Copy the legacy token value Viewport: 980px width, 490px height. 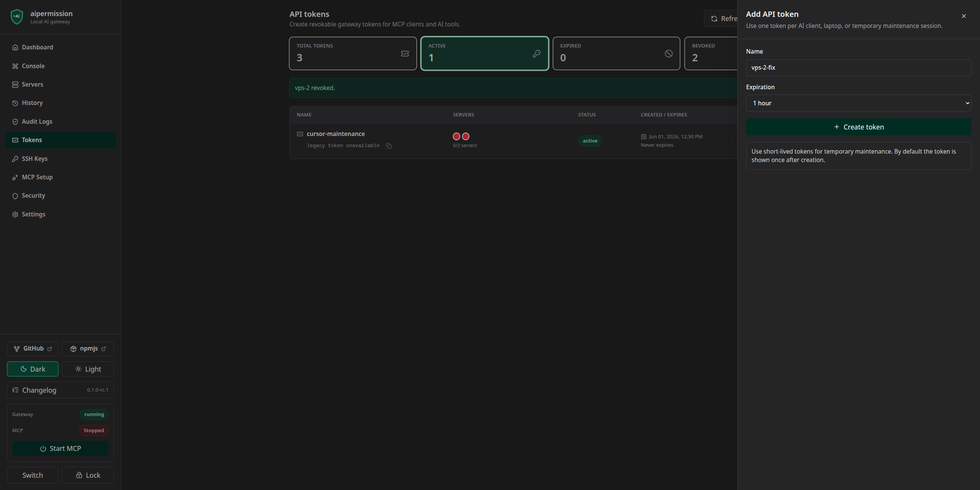(x=389, y=146)
